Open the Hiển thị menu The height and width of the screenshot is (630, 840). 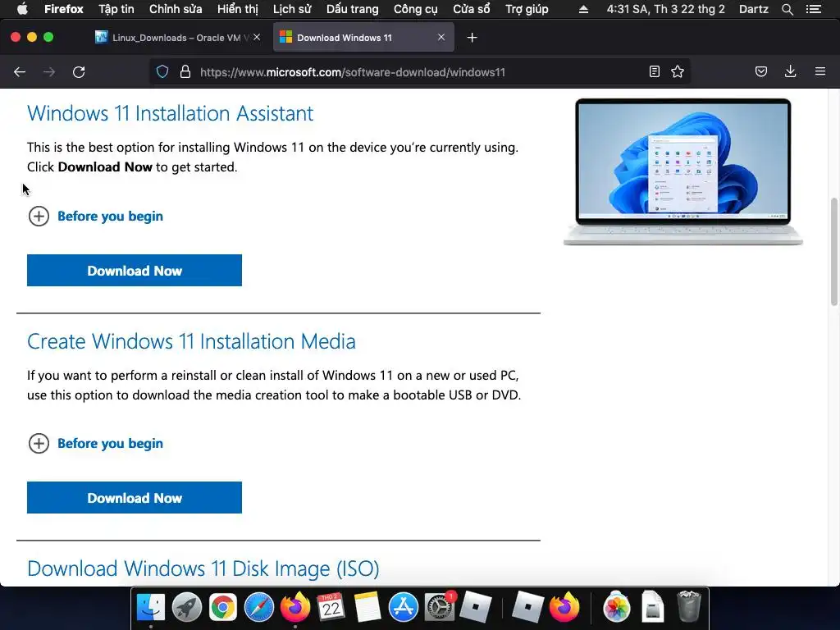(x=237, y=9)
